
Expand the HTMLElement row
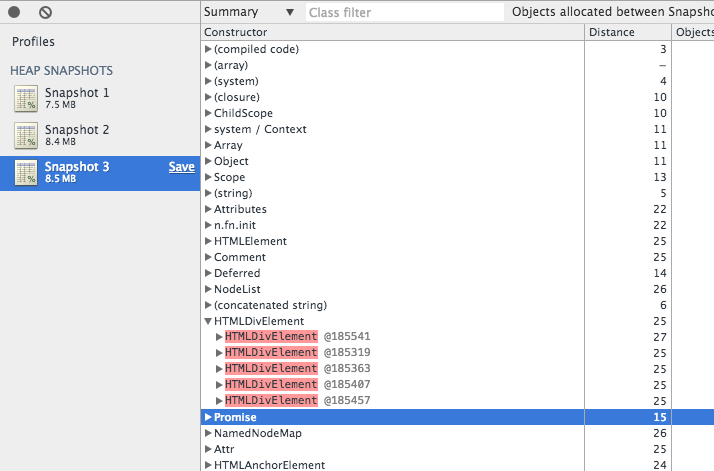point(208,241)
